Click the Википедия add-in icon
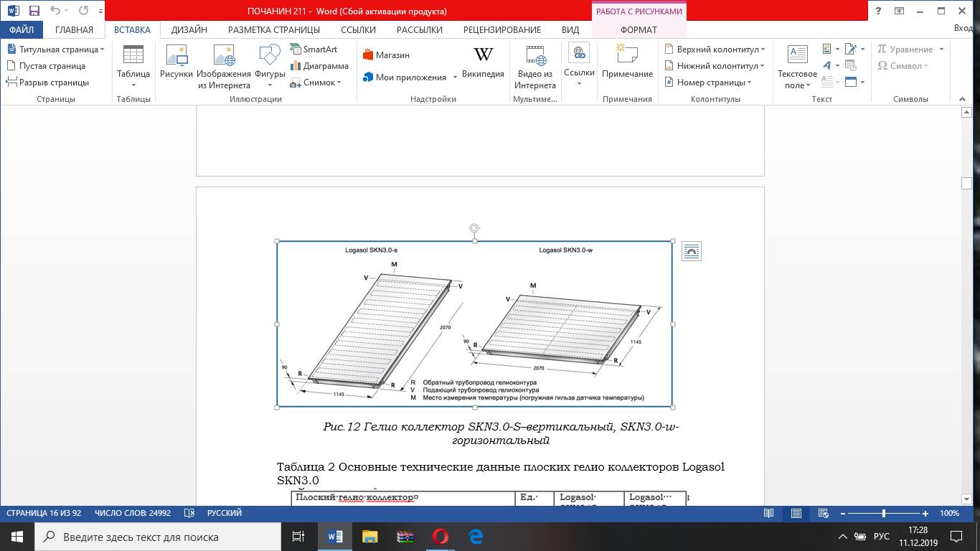The image size is (980, 551). click(x=483, y=63)
